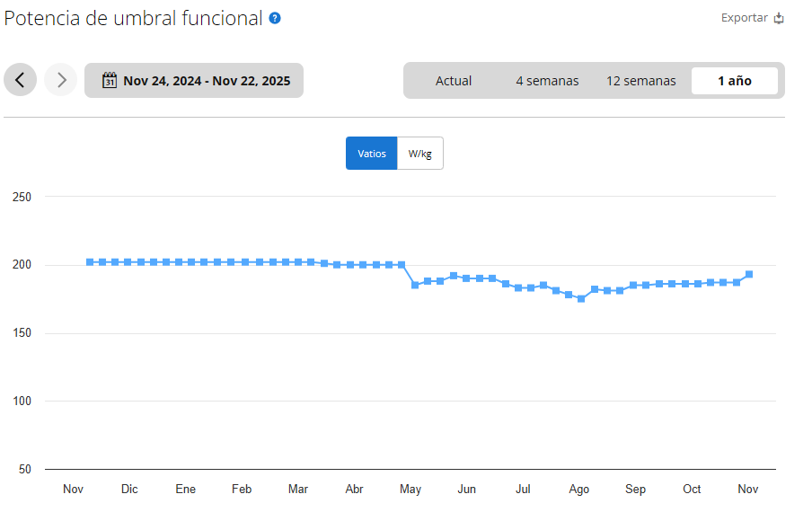Click the calendar icon in date selector

[110, 80]
